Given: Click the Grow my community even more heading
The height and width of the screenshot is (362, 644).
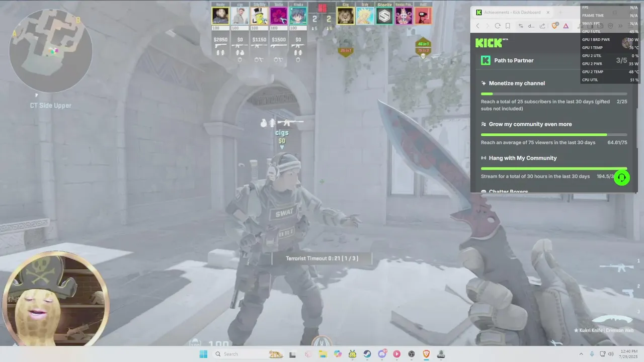Looking at the screenshot, I should [530, 124].
